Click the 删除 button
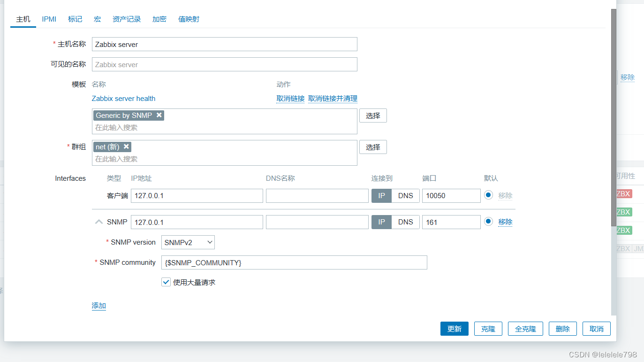The height and width of the screenshot is (362, 644). pos(563,329)
